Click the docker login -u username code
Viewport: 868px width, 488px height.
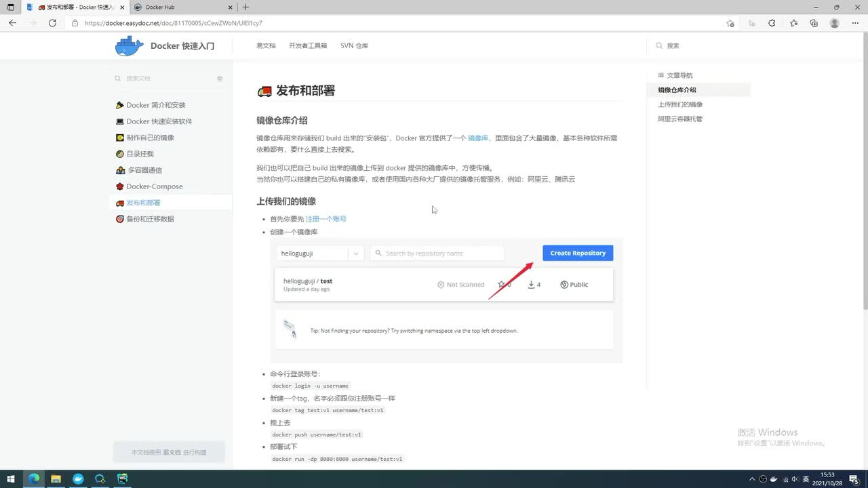coord(311,386)
